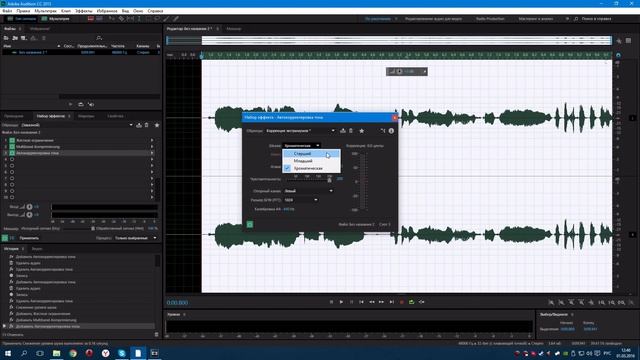640x360 pixels.
Task: Choose Старший from the scale list
Action: pyautogui.click(x=311, y=153)
